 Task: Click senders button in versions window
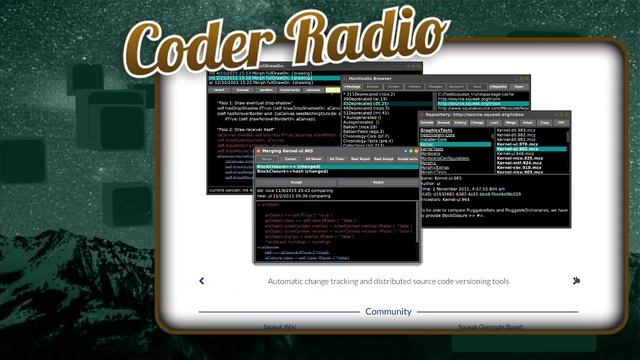click(x=266, y=90)
